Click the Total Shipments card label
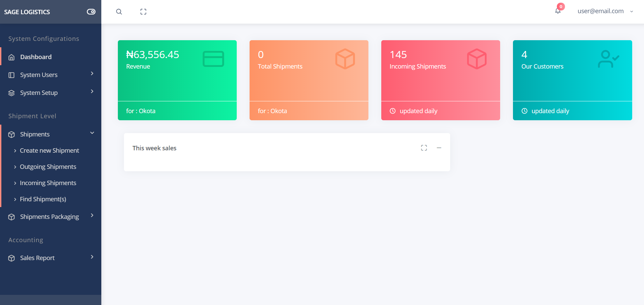 coord(280,66)
